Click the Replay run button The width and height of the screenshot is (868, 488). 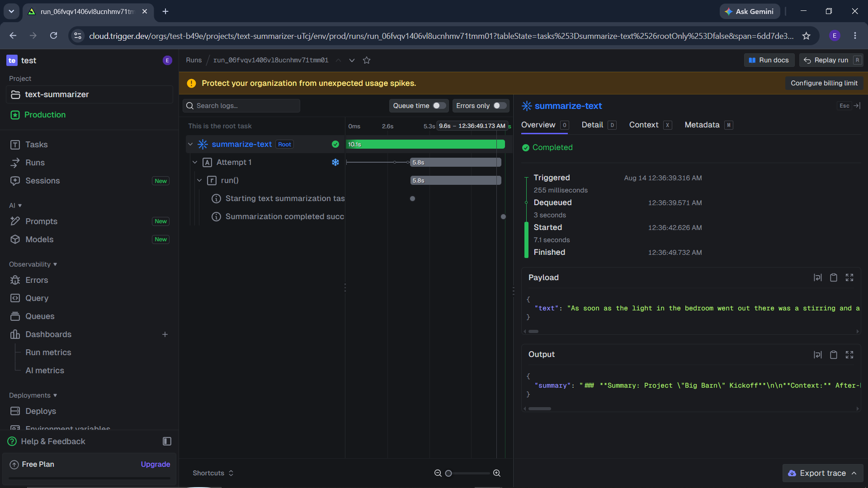(831, 60)
